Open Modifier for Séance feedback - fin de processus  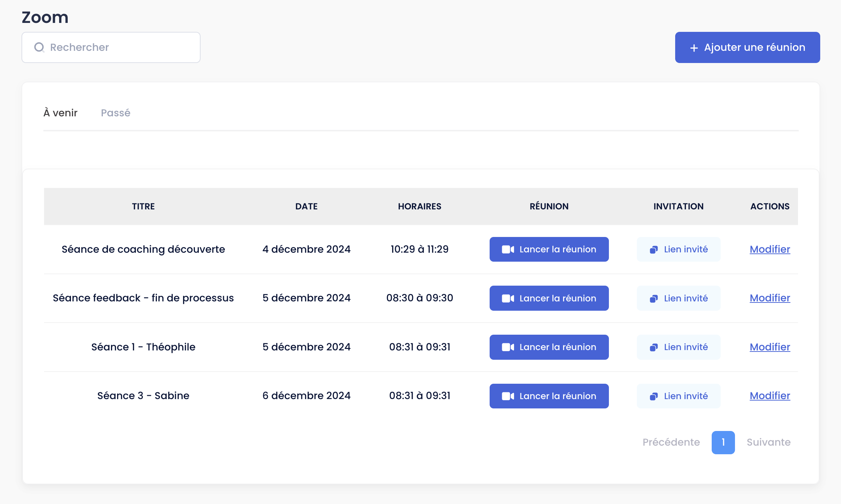point(770,298)
